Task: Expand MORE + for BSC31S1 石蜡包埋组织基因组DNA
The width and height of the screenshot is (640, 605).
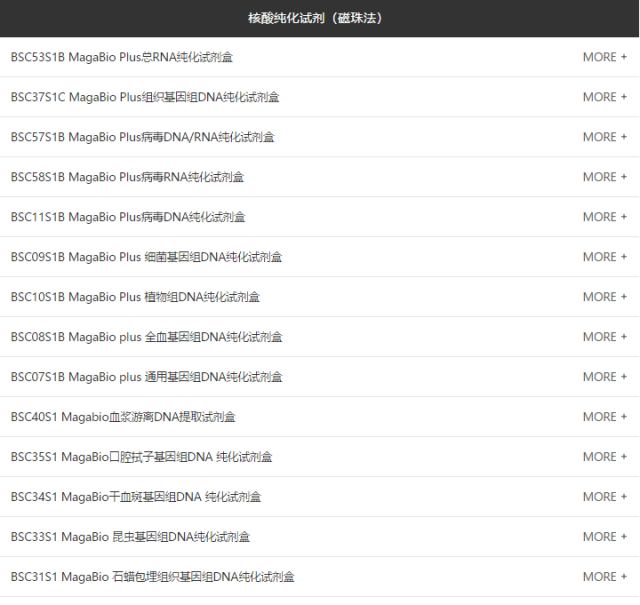Action: coord(604,577)
